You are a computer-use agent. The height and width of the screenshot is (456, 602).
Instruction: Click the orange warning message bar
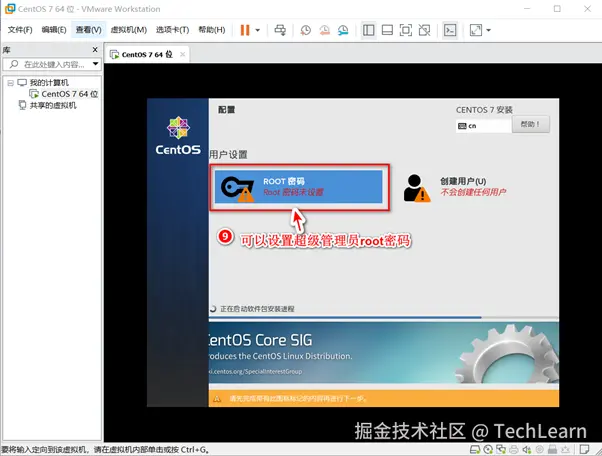[x=384, y=398]
